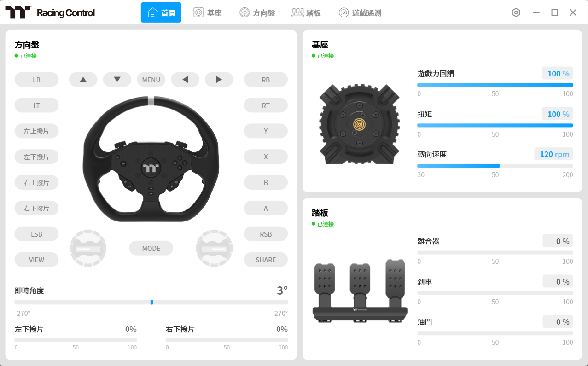Click the SHARE button

click(x=266, y=260)
